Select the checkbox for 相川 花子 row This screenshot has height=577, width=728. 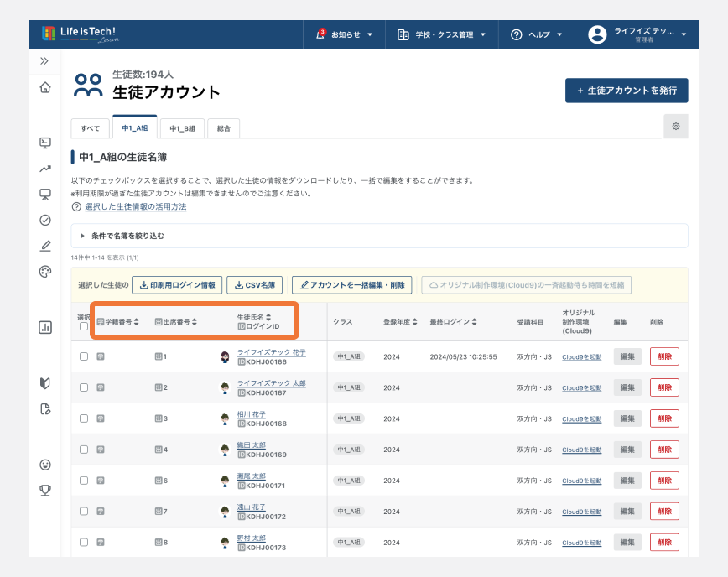click(83, 418)
